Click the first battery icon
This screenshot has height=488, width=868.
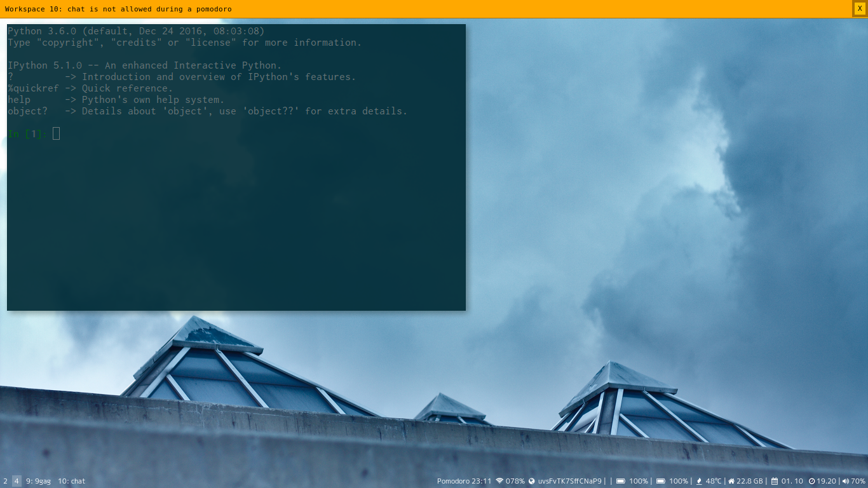[621, 481]
